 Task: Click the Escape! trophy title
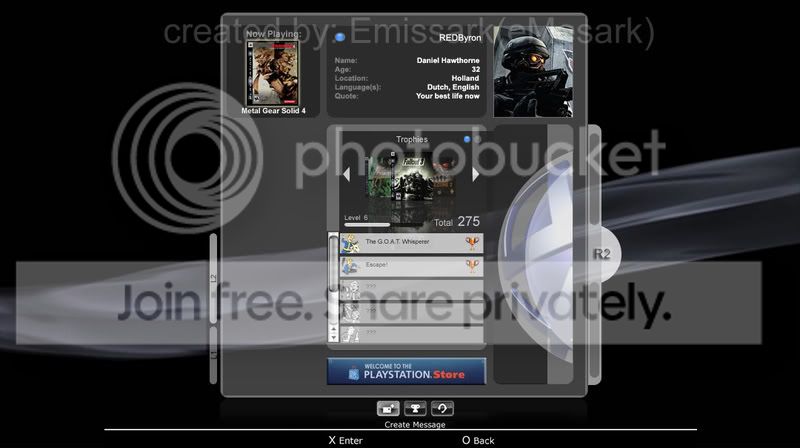tap(376, 265)
